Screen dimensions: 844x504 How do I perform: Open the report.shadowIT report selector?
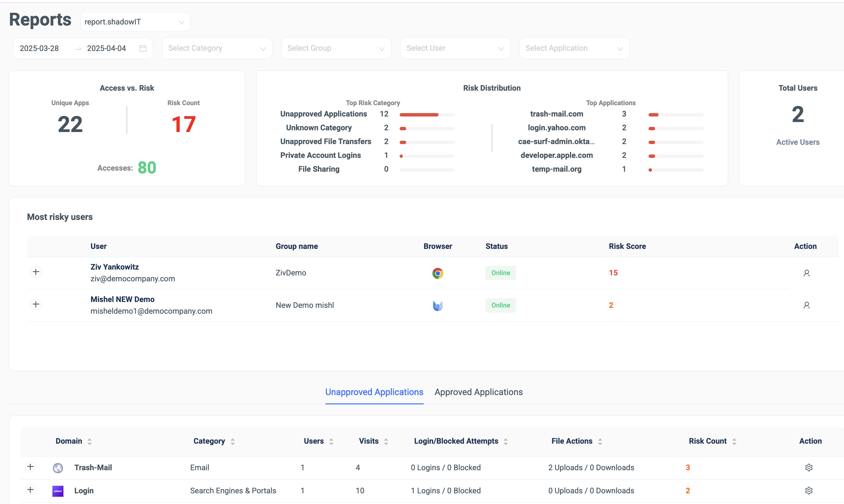(x=135, y=22)
